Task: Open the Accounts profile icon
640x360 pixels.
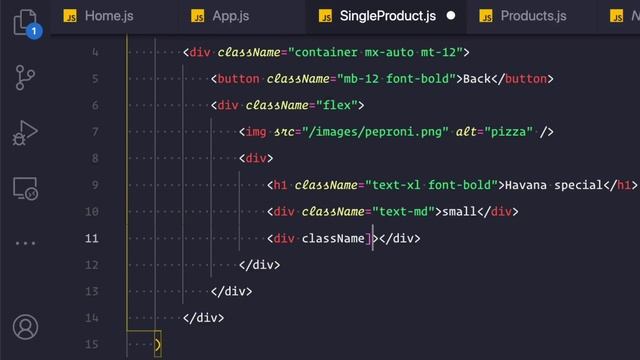Action: click(x=25, y=327)
